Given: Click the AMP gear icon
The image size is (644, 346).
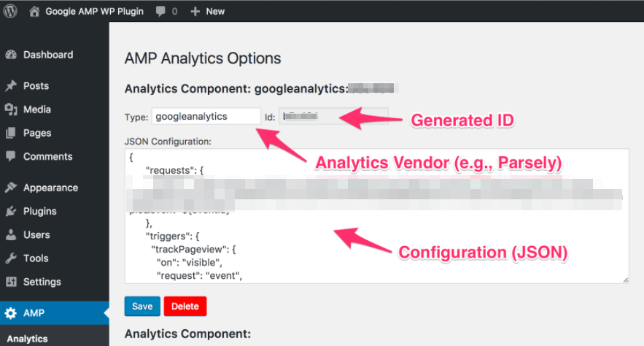Looking at the screenshot, I should click(11, 313).
